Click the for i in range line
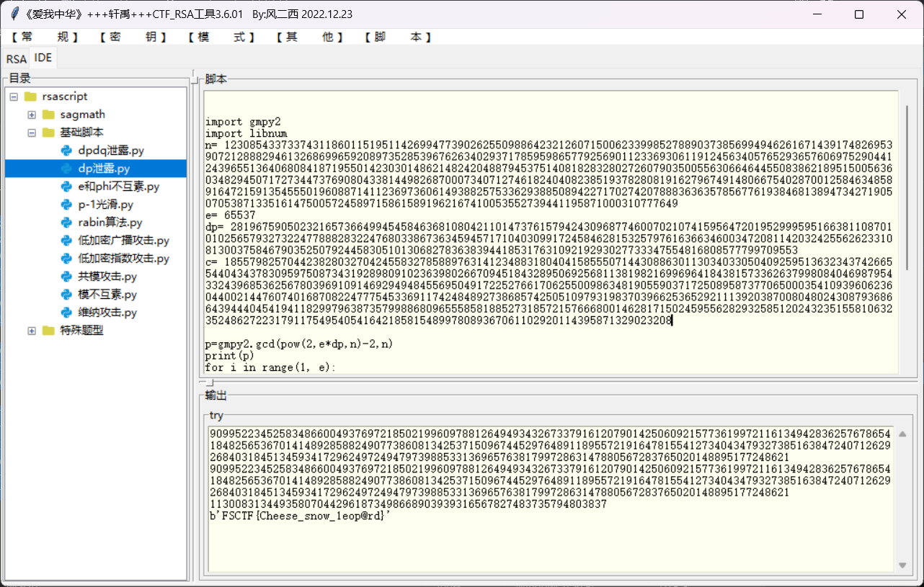Screen dimensions: 924x587 [270, 367]
